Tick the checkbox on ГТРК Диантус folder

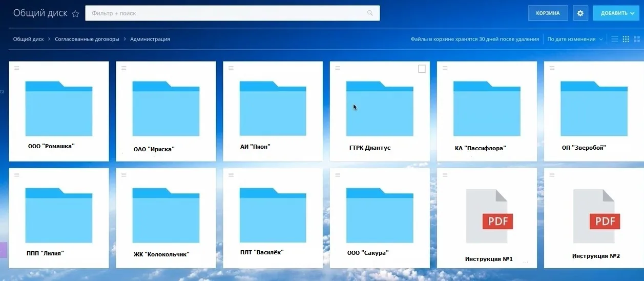pyautogui.click(x=422, y=69)
